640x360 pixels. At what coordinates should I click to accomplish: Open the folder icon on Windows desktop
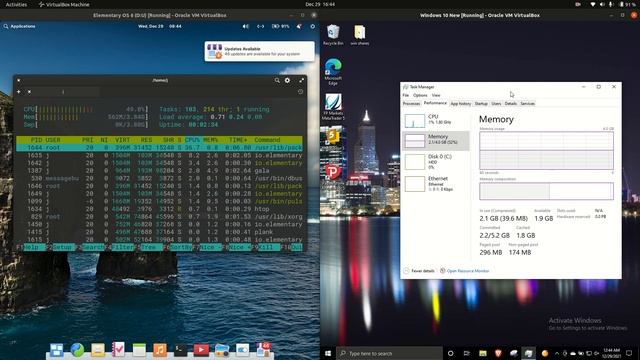click(360, 35)
